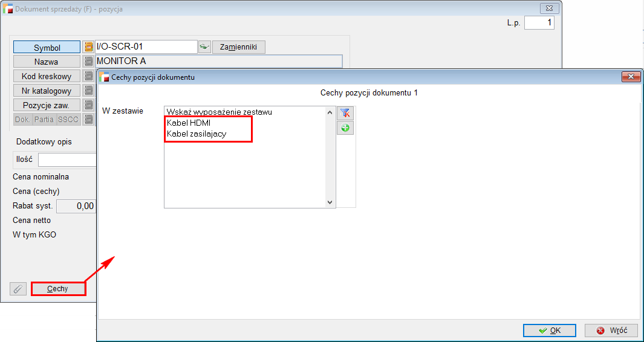Click the paperclip attachment icon

pyautogui.click(x=18, y=289)
